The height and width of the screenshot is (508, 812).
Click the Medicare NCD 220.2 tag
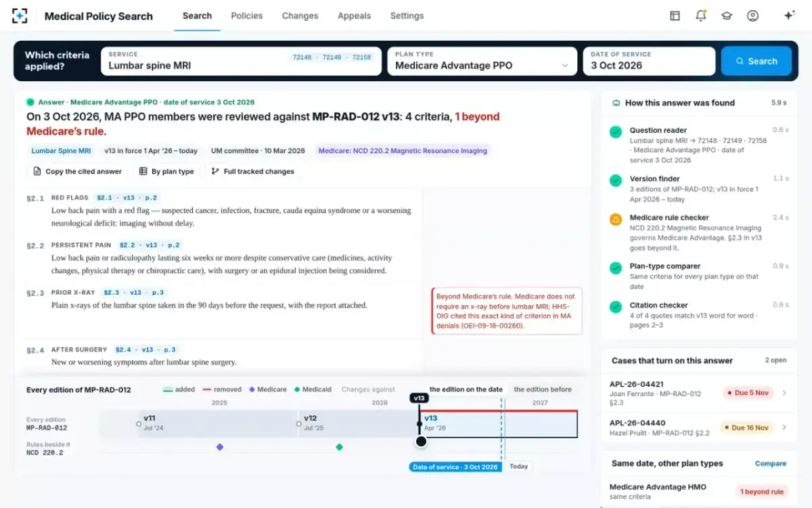coord(403,151)
